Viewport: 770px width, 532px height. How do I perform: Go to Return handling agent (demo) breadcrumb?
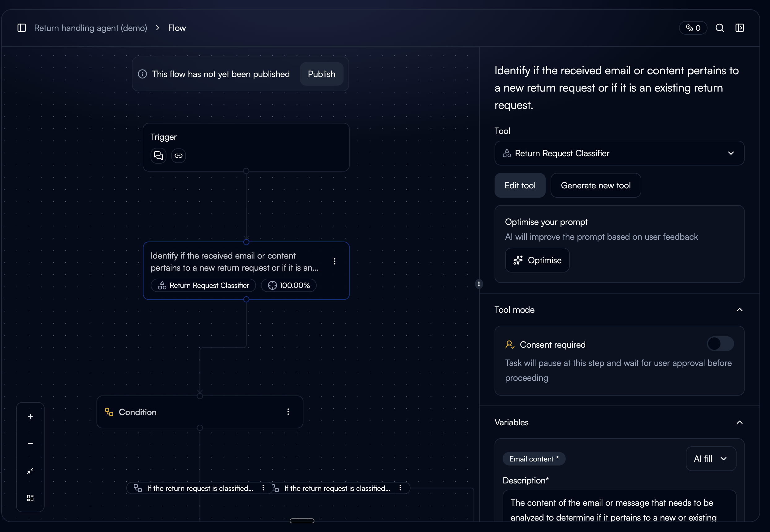click(90, 28)
